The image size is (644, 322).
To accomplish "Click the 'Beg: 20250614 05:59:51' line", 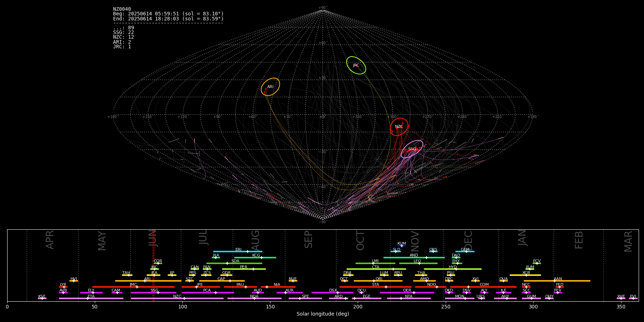I will click(168, 14).
